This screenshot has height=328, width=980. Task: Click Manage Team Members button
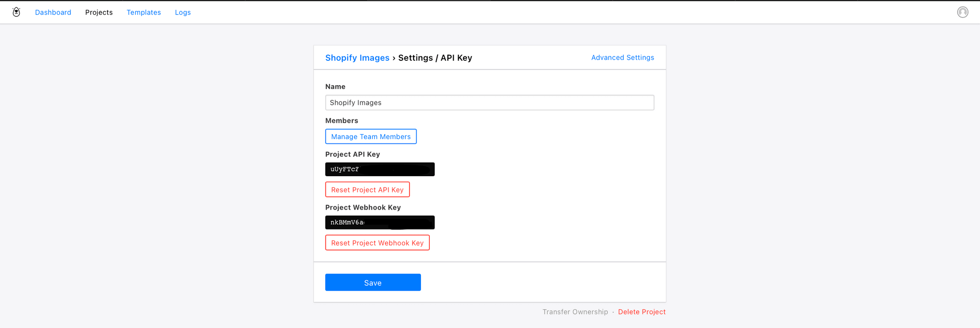click(x=371, y=137)
